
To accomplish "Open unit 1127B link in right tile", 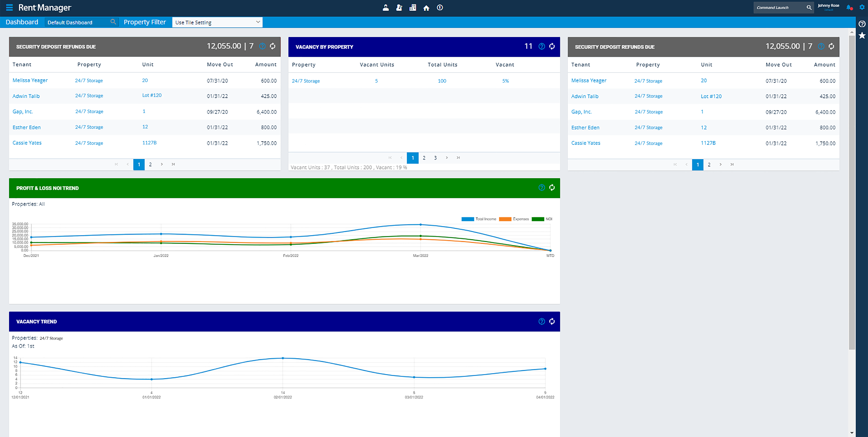I will tap(708, 143).
